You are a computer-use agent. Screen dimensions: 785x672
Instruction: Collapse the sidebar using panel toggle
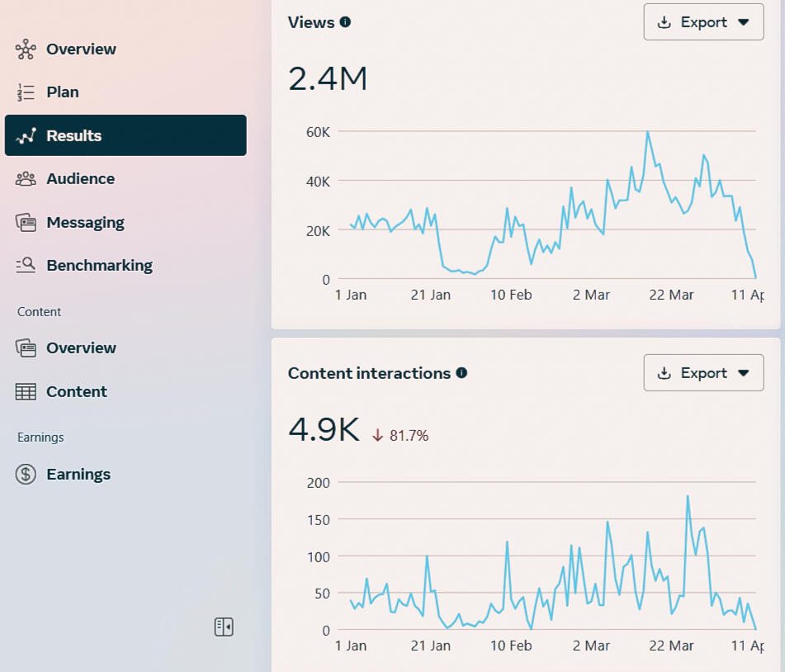(224, 627)
